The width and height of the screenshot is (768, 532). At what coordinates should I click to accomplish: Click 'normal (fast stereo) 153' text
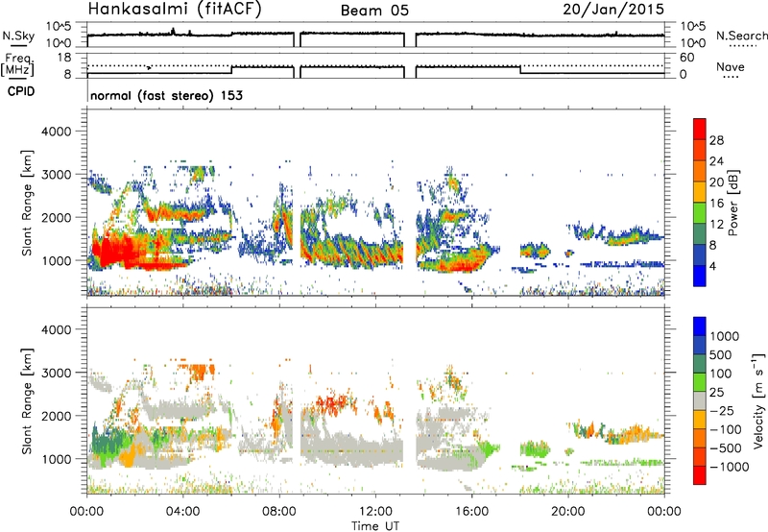pyautogui.click(x=166, y=95)
